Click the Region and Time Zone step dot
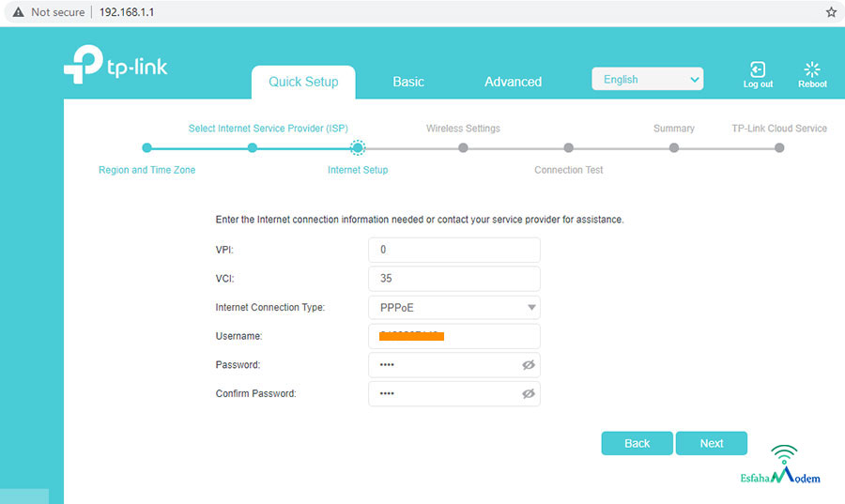Viewport: 845px width, 504px height. pos(146,147)
